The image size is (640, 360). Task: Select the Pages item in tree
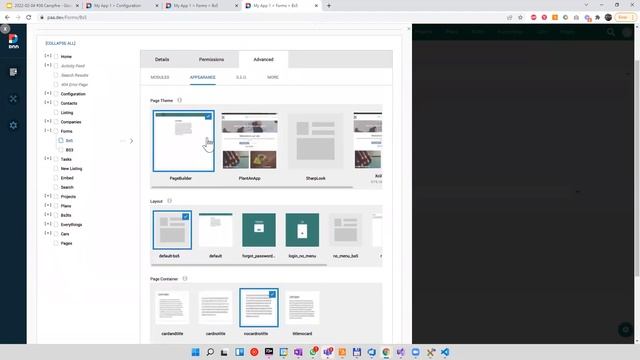67,243
